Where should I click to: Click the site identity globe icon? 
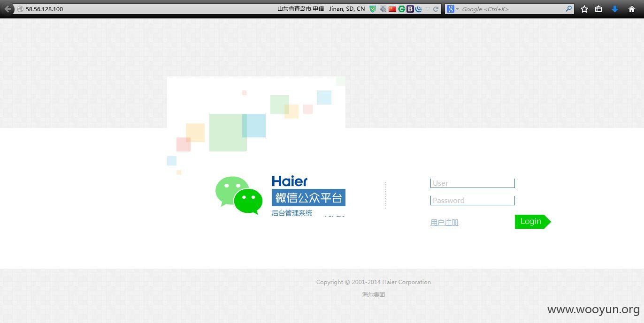[x=20, y=9]
